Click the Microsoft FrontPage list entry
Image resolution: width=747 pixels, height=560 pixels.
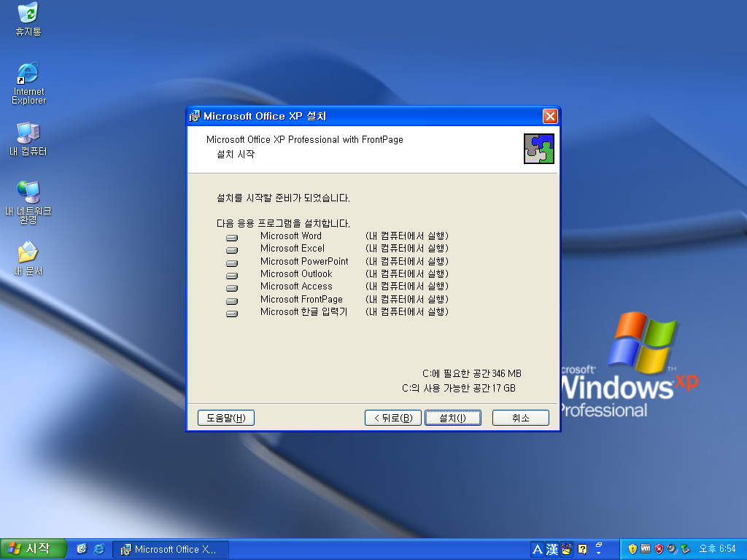point(301,299)
